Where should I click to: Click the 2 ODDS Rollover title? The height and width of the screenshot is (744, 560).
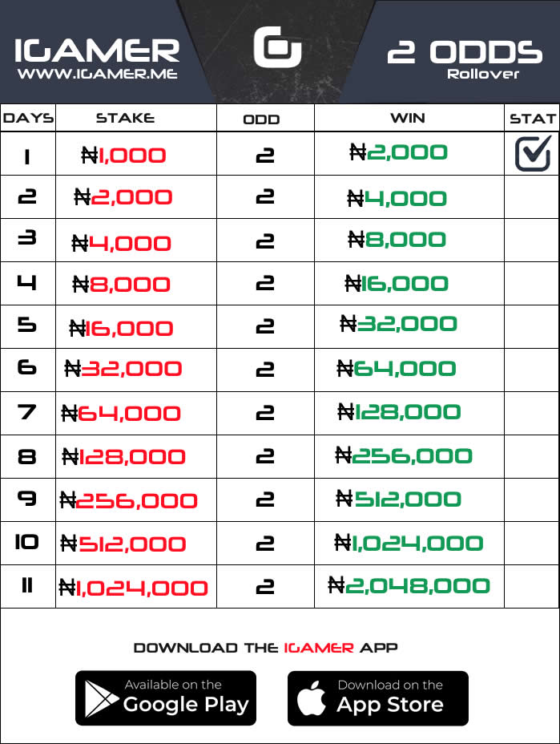pyautogui.click(x=465, y=60)
